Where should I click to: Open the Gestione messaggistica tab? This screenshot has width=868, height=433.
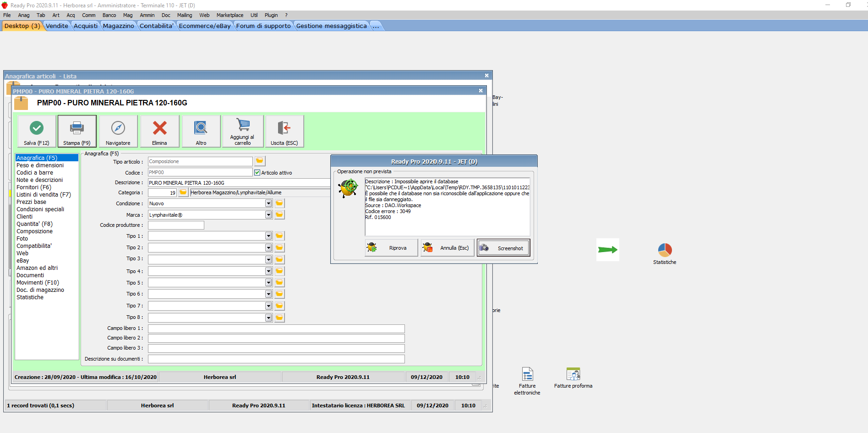click(x=332, y=26)
